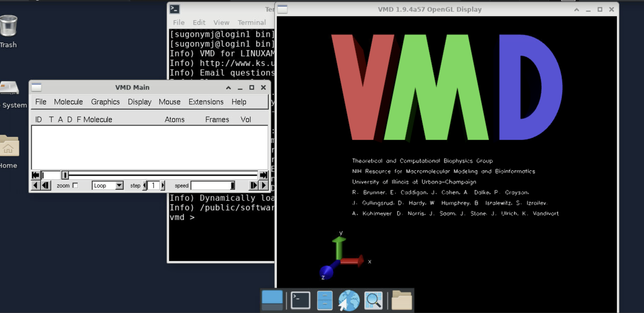Jump to last frame in VMD Main
Viewport: 644px width, 313px height.
coord(263,175)
